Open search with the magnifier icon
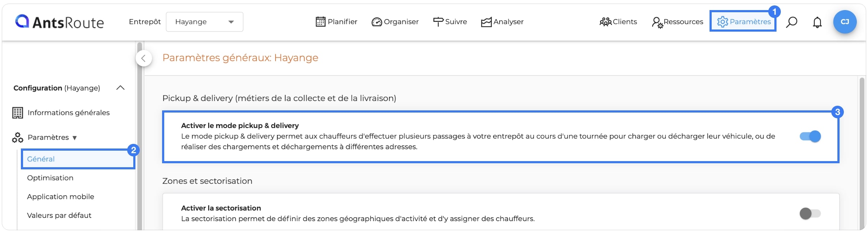The image size is (868, 233). 791,22
